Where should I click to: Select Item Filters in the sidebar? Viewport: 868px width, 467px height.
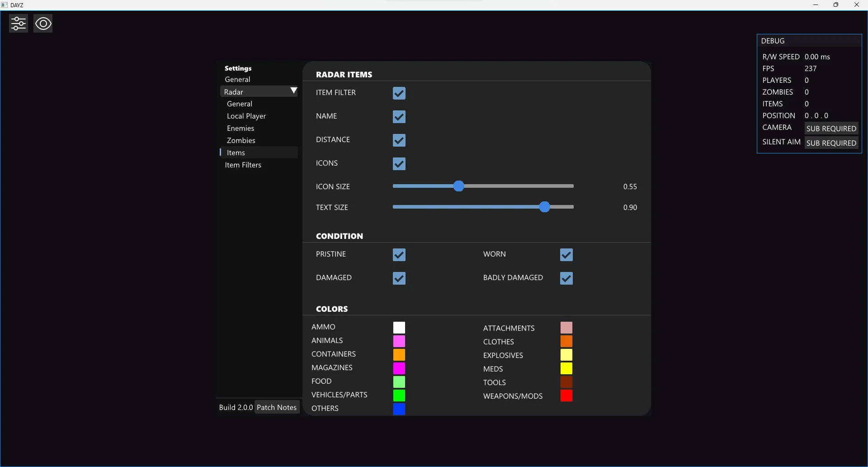[243, 165]
